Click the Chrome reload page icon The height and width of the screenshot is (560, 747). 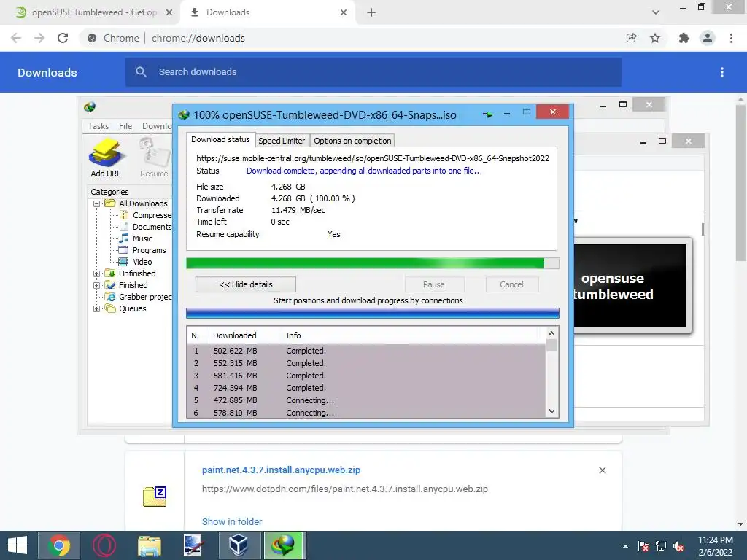pos(63,38)
